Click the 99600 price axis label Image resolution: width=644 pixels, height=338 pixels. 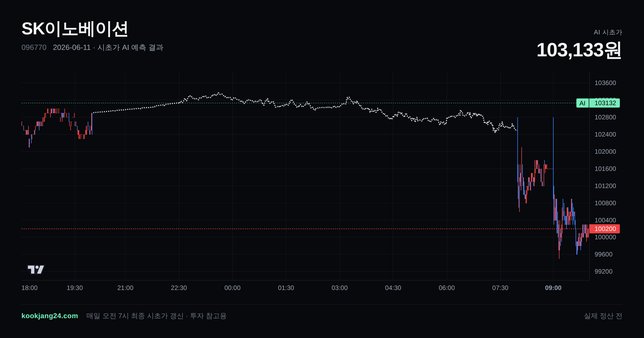point(603,254)
